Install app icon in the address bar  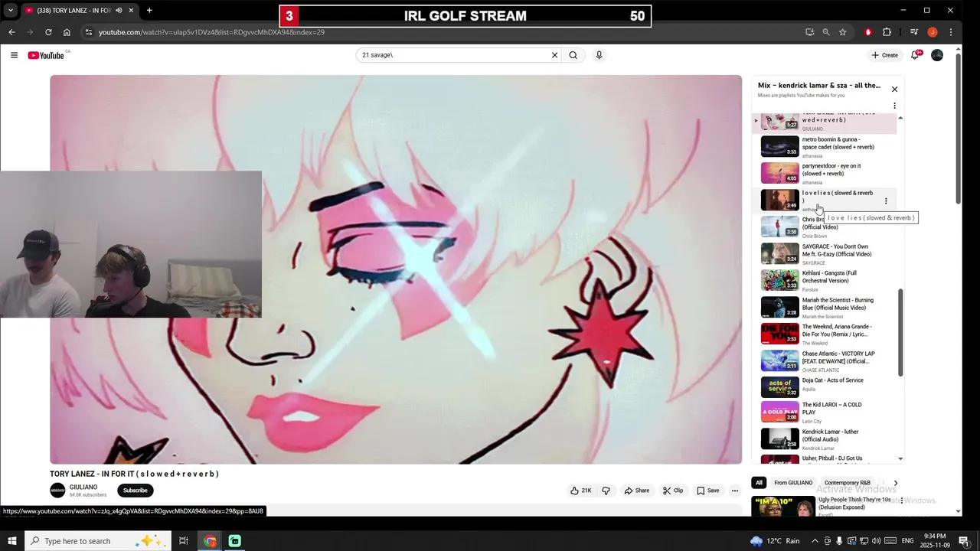click(809, 32)
